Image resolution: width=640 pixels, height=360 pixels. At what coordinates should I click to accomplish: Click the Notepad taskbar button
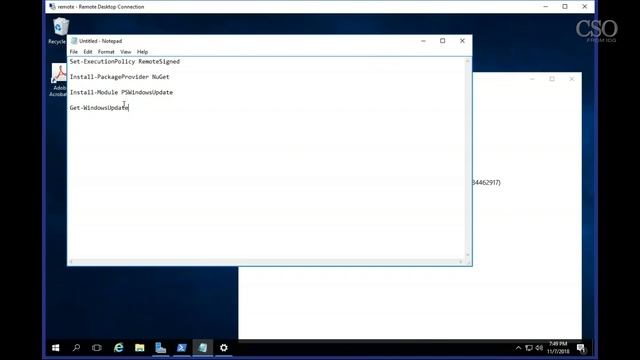click(x=203, y=348)
